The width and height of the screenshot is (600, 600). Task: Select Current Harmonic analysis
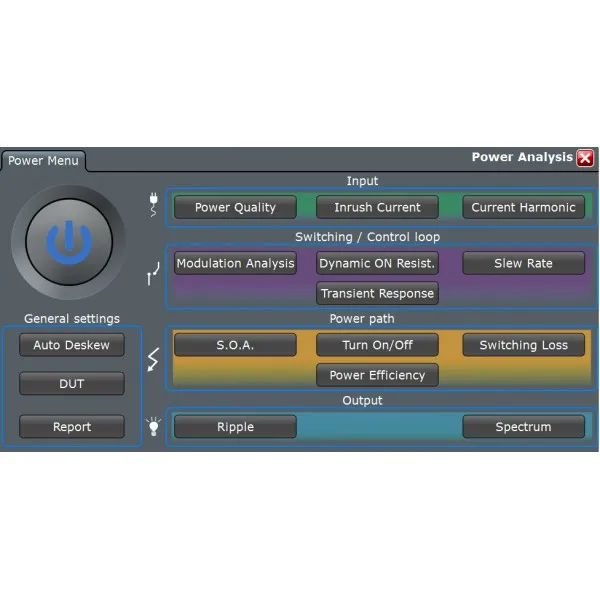click(523, 207)
